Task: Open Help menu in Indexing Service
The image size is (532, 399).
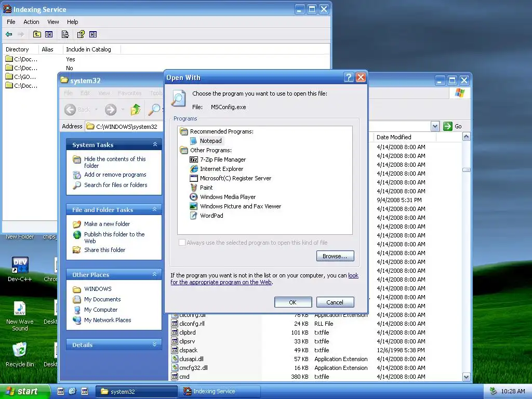Action: (72, 22)
